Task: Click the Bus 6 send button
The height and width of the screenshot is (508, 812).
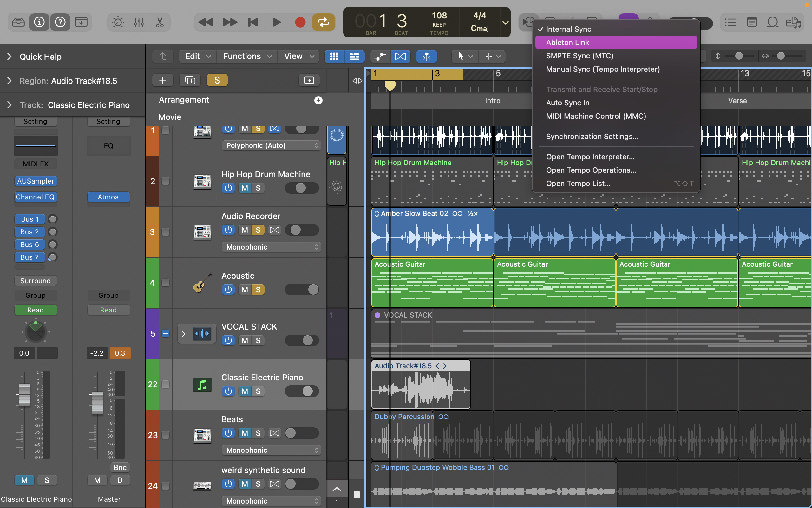Action: point(29,244)
